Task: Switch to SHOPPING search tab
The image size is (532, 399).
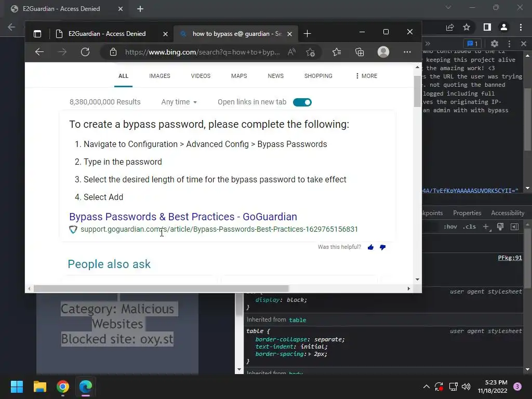Action: (x=318, y=76)
